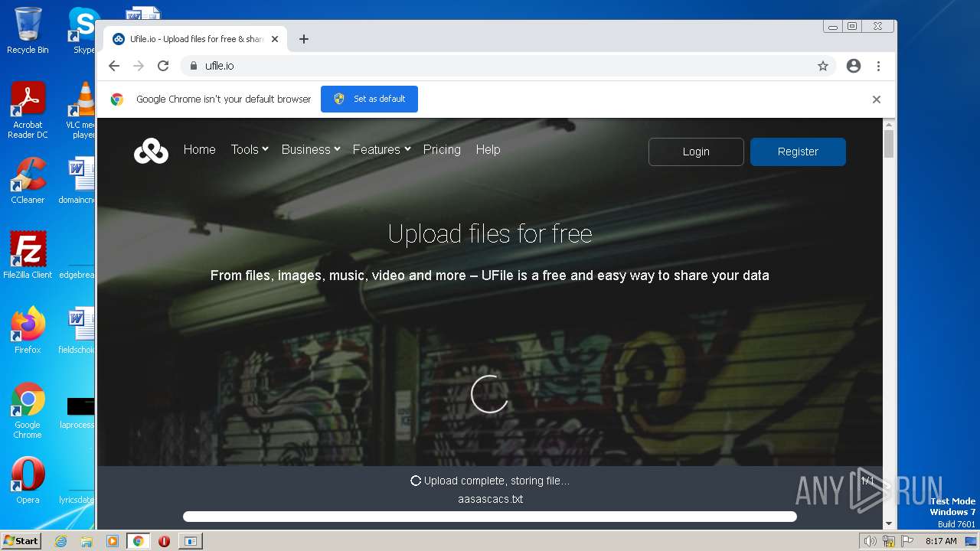
Task: Select Google Chrome desktop icon
Action: pyautogui.click(x=28, y=410)
